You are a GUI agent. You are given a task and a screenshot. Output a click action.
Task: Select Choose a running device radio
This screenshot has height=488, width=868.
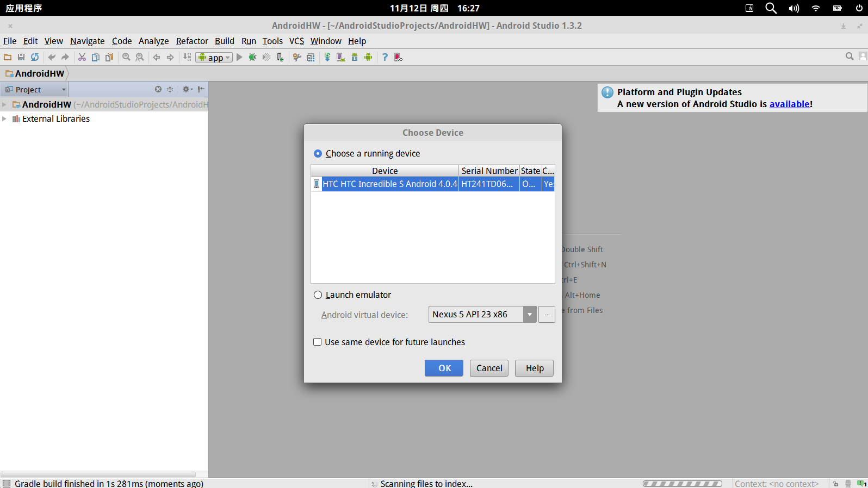coord(318,154)
